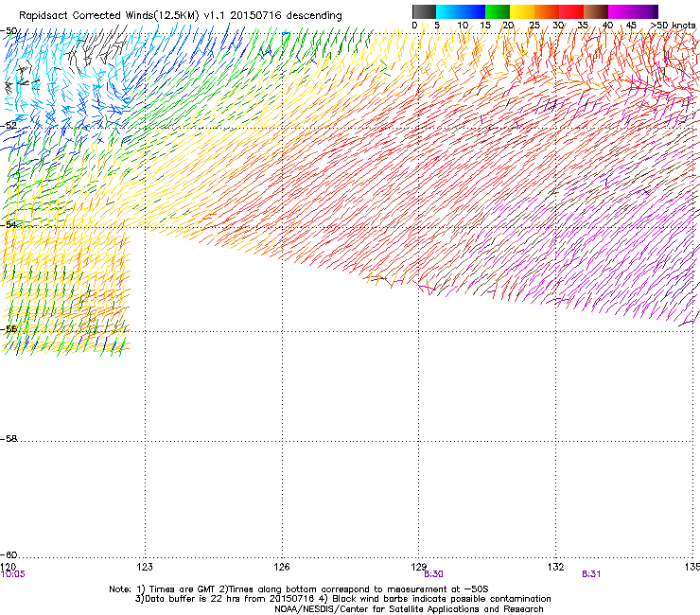Screen dimensions: 700x615
Task: Click the '-52' latitude axis label
Action: (9, 126)
